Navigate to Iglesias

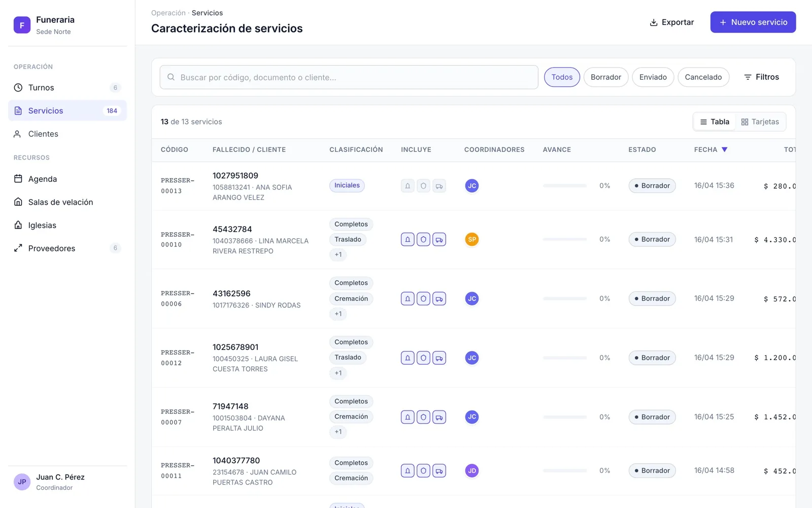[67, 225]
